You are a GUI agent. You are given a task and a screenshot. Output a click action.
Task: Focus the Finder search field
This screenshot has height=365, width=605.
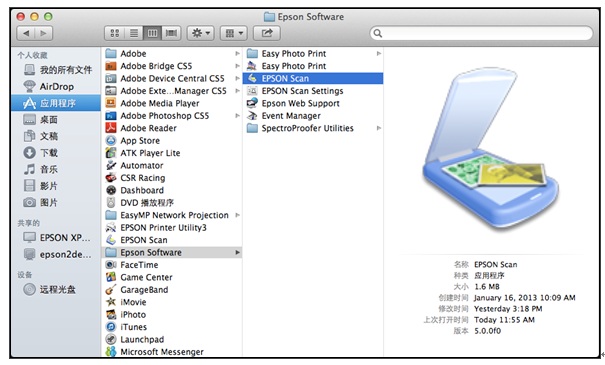click(x=481, y=33)
